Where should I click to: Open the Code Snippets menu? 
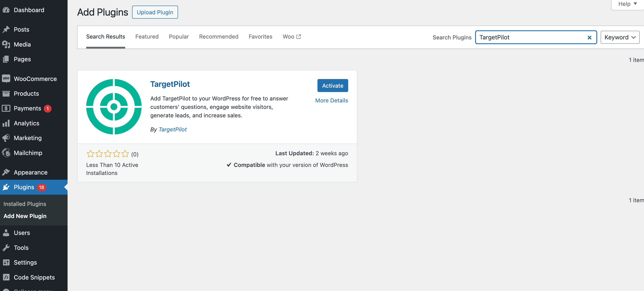click(34, 277)
